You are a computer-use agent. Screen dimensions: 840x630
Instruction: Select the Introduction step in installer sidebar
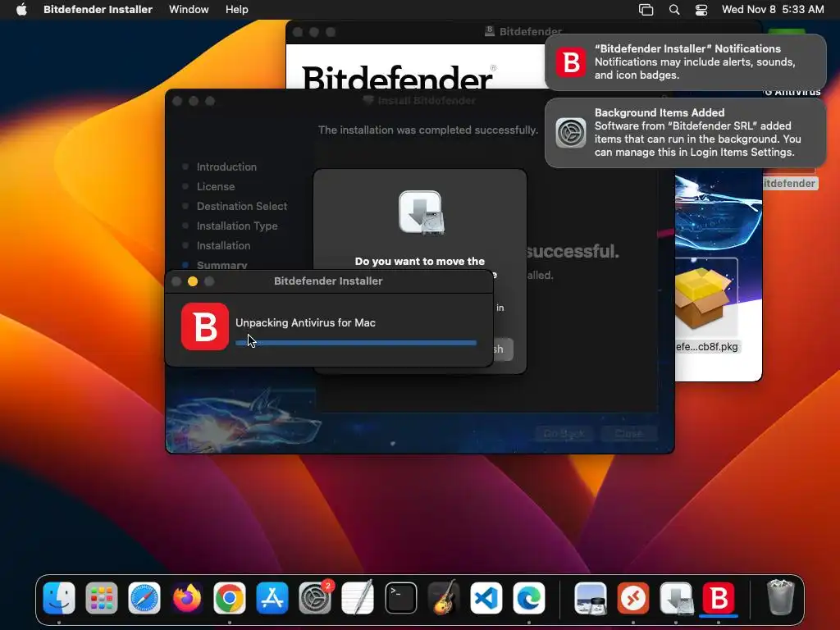pyautogui.click(x=226, y=167)
